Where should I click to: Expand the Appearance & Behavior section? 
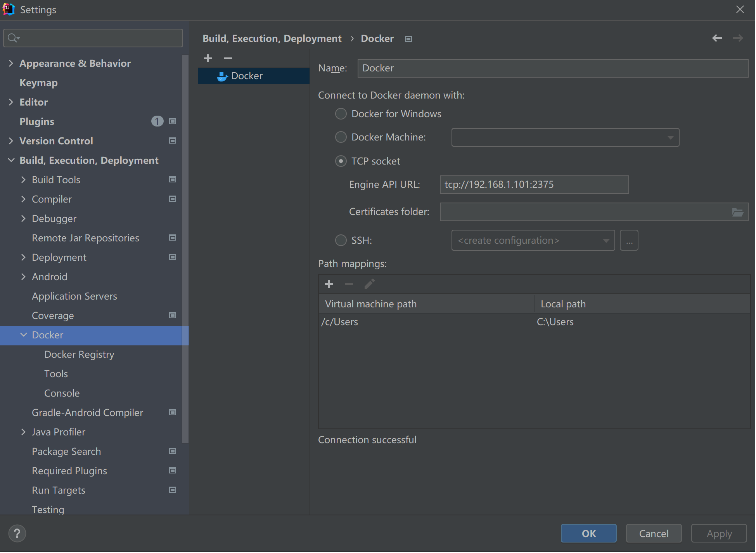(x=11, y=64)
